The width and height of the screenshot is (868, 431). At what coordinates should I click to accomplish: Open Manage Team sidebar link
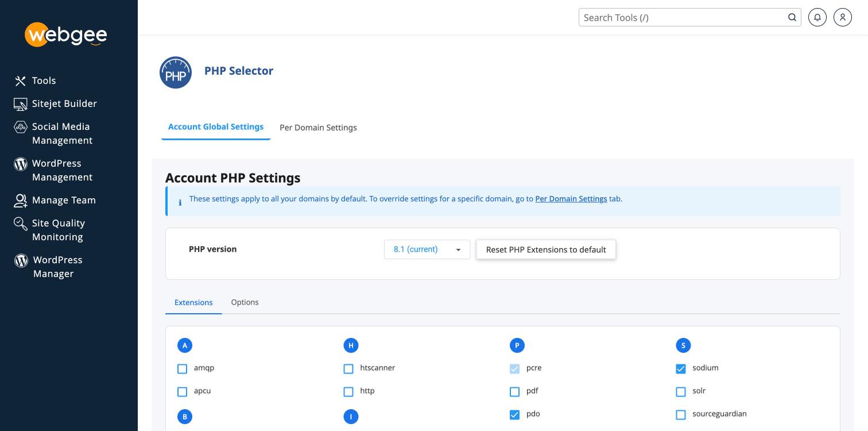coord(64,200)
